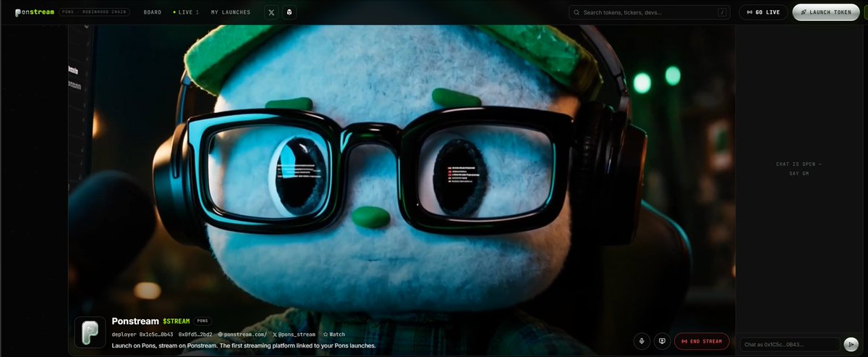Focus the search tokens, tickers, devs field

(x=650, y=12)
